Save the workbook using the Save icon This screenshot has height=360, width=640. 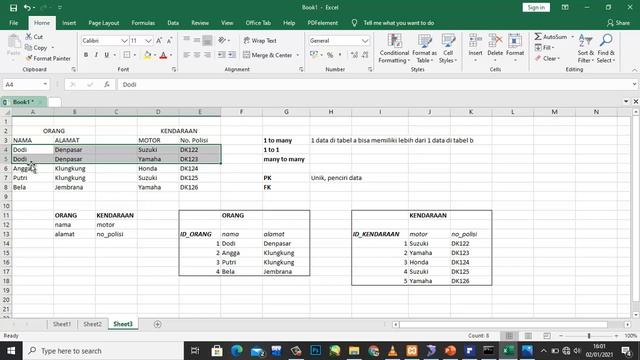pos(13,7)
